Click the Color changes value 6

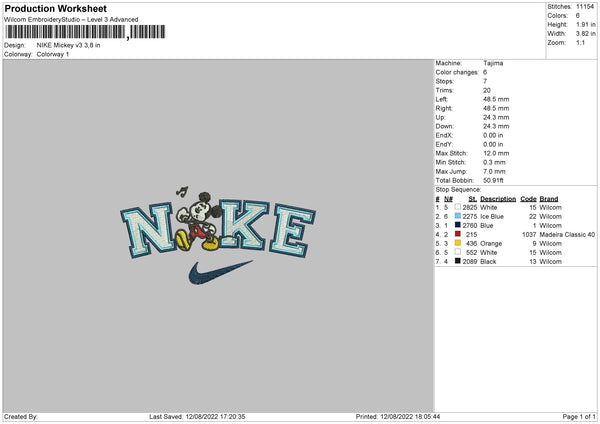(x=485, y=72)
